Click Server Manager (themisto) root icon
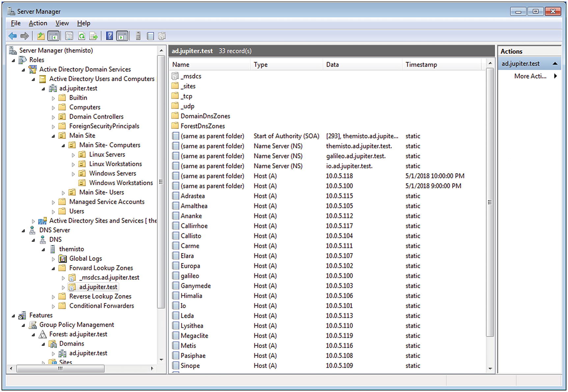The image size is (568, 392). (13, 50)
